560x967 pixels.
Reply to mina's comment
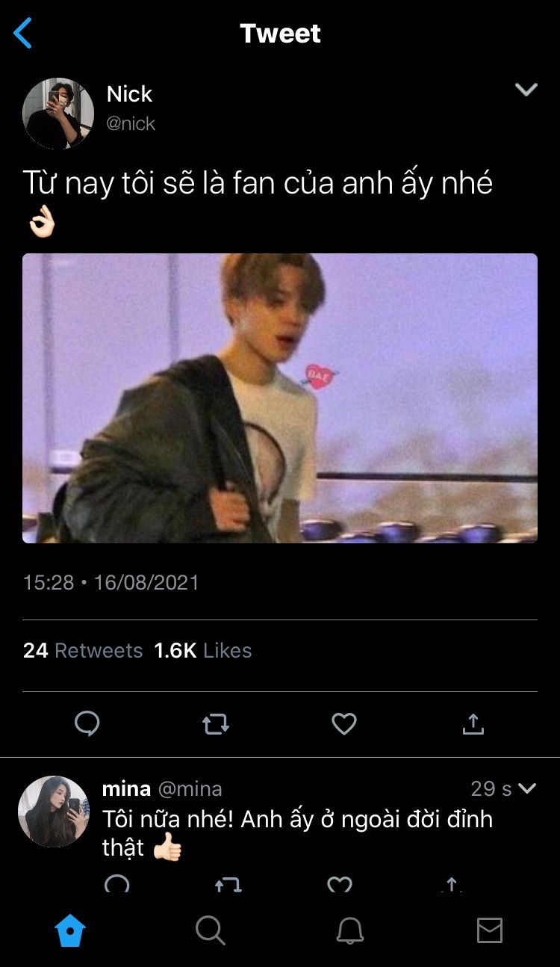[117, 885]
